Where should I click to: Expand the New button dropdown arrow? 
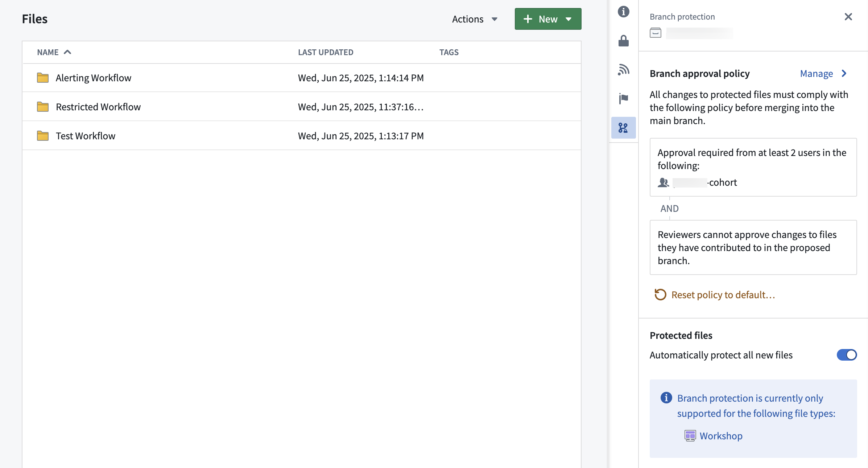[x=569, y=19]
